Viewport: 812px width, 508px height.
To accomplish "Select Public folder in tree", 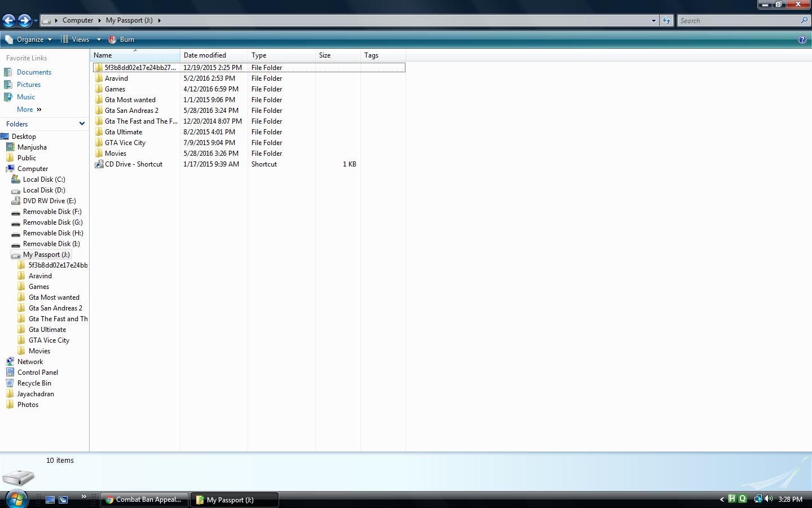I will [27, 158].
